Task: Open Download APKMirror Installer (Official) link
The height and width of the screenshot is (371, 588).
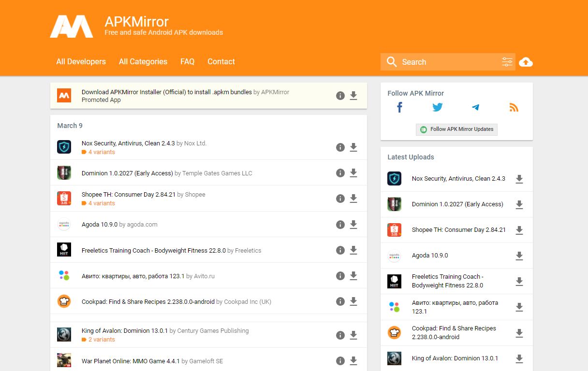Action: 167,92
